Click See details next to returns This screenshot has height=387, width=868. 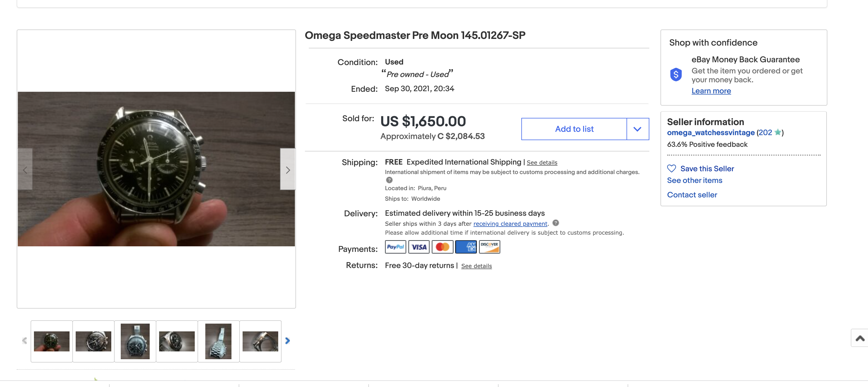476,266
